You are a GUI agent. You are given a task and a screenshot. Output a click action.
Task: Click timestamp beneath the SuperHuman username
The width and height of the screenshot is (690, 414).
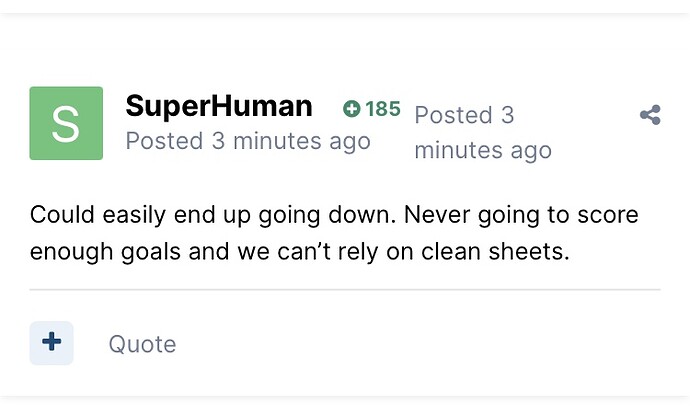pyautogui.click(x=248, y=141)
